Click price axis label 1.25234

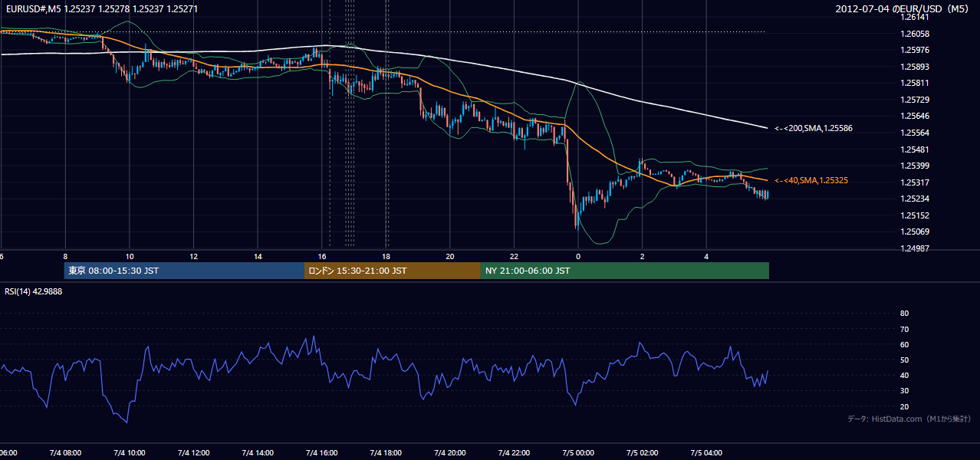pyautogui.click(x=915, y=199)
